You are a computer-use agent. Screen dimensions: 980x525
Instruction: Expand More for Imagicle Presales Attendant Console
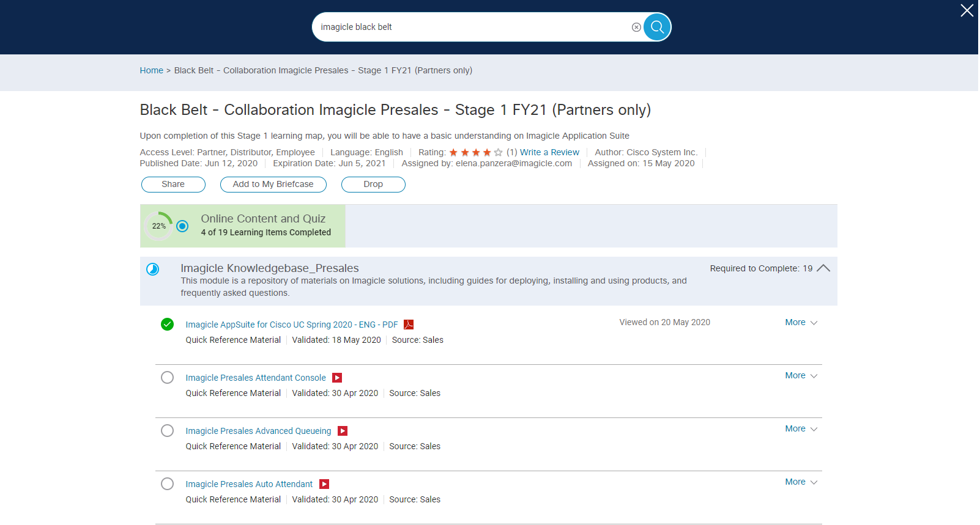[801, 375]
